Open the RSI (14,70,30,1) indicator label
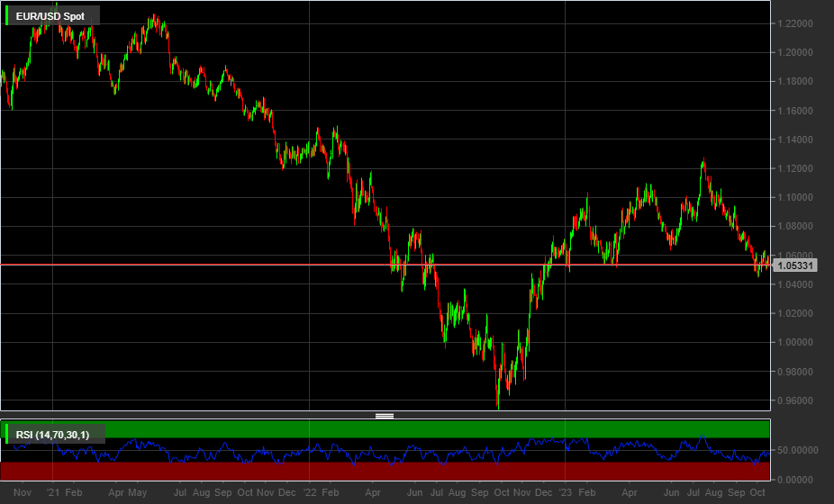834x504 pixels. click(x=58, y=436)
